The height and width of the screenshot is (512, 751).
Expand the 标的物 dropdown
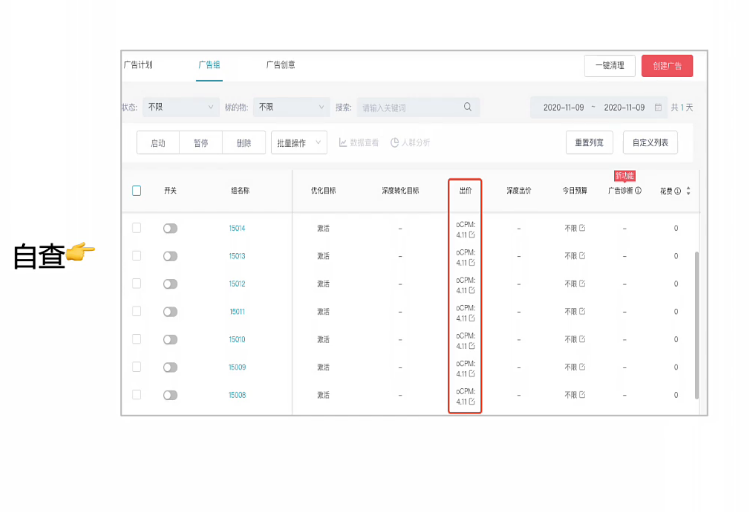292,107
